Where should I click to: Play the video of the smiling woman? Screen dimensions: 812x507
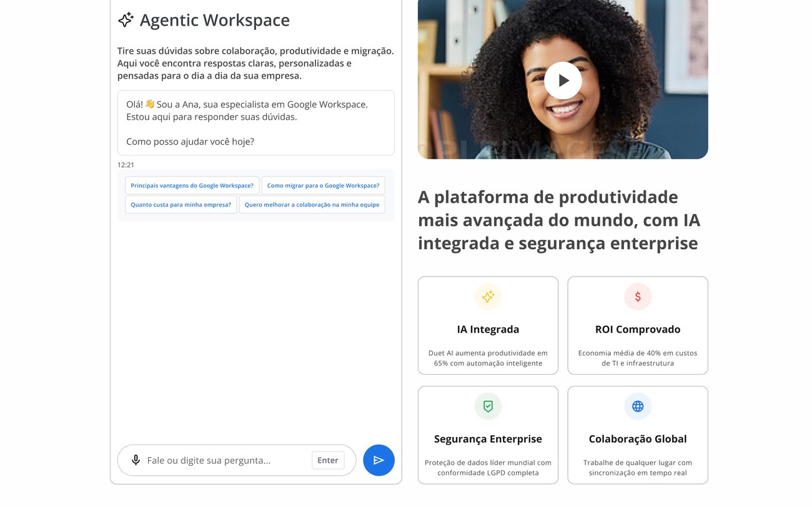coord(563,80)
